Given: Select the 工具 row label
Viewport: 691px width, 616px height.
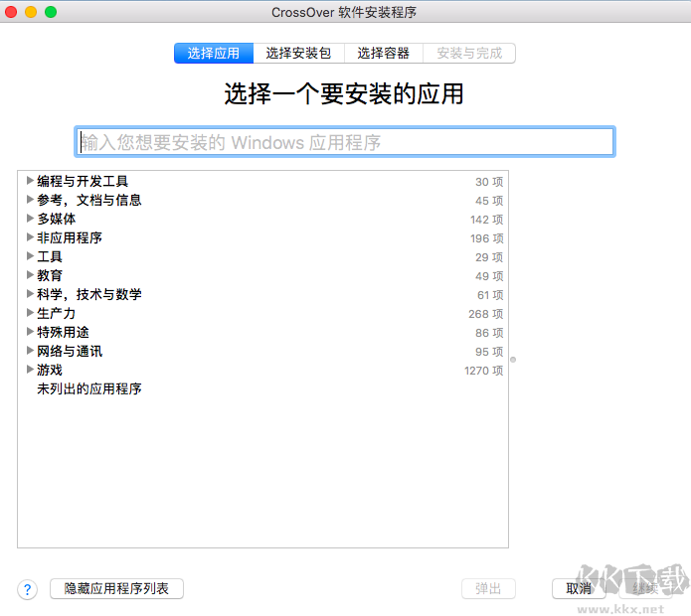Looking at the screenshot, I should 50,256.
